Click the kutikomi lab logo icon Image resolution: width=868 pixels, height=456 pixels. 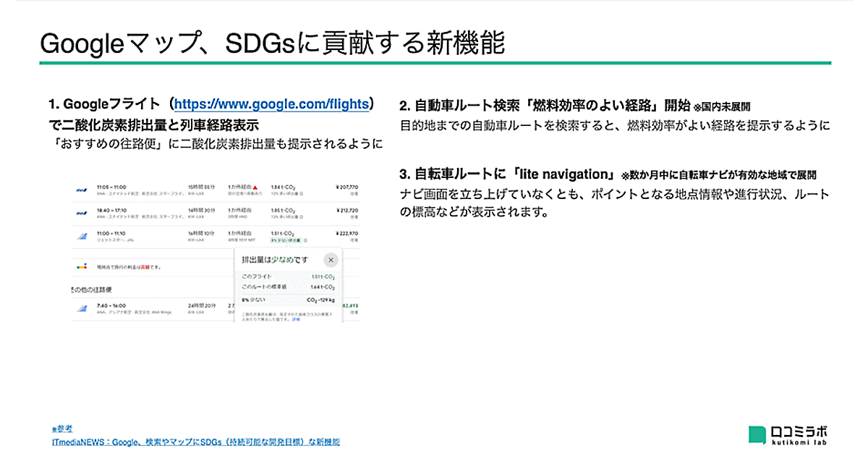coord(757,434)
